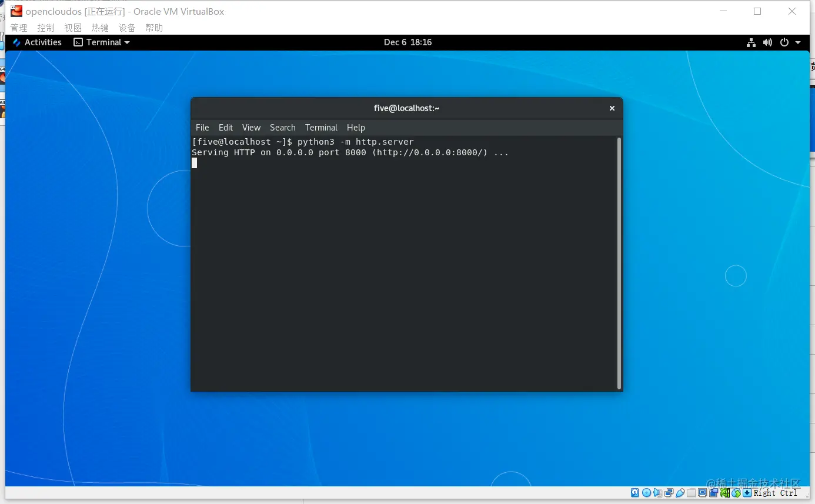Open the 热键 menu in VirtualBox
The height and width of the screenshot is (504, 815).
coord(100,28)
